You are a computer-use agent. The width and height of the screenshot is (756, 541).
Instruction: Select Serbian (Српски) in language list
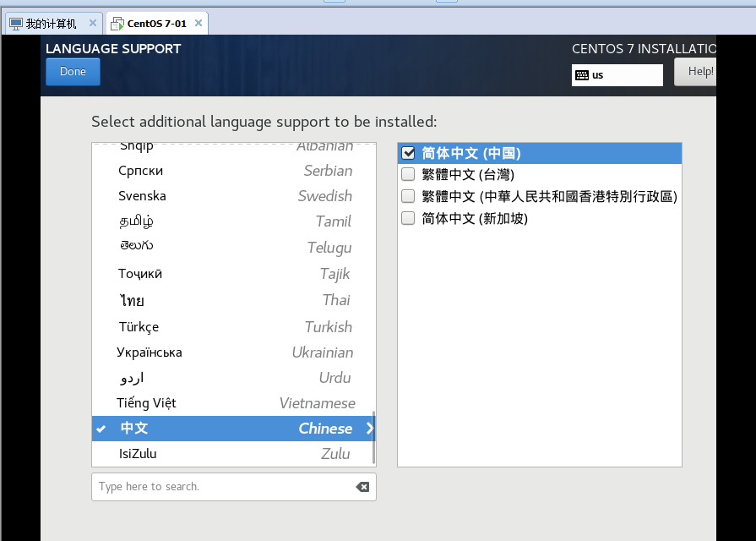(234, 171)
